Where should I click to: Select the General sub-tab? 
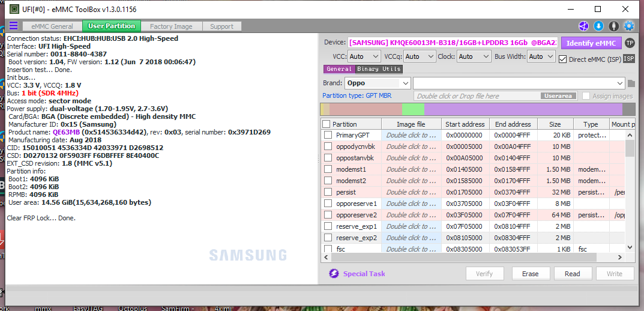coord(339,69)
